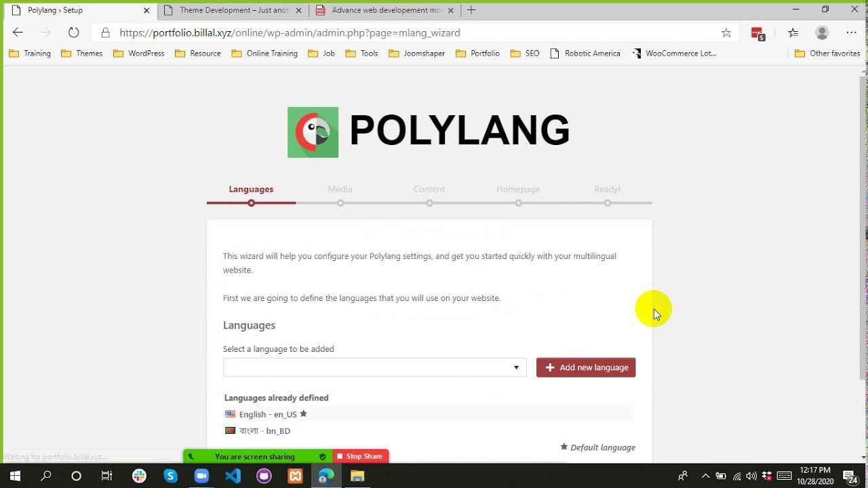This screenshot has height=488, width=868.
Task: Close the Theme Development tab
Action: tap(299, 10)
